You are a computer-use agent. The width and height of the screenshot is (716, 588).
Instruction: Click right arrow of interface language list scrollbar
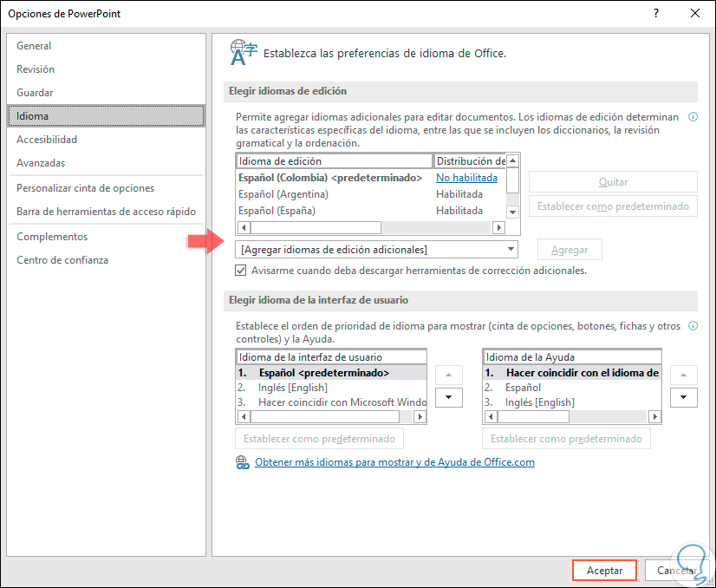point(420,416)
